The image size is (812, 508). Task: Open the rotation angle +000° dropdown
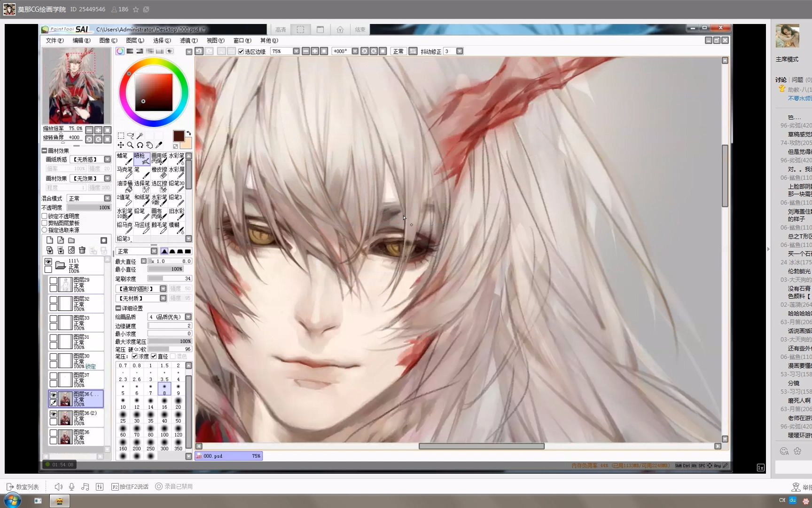[x=355, y=51]
